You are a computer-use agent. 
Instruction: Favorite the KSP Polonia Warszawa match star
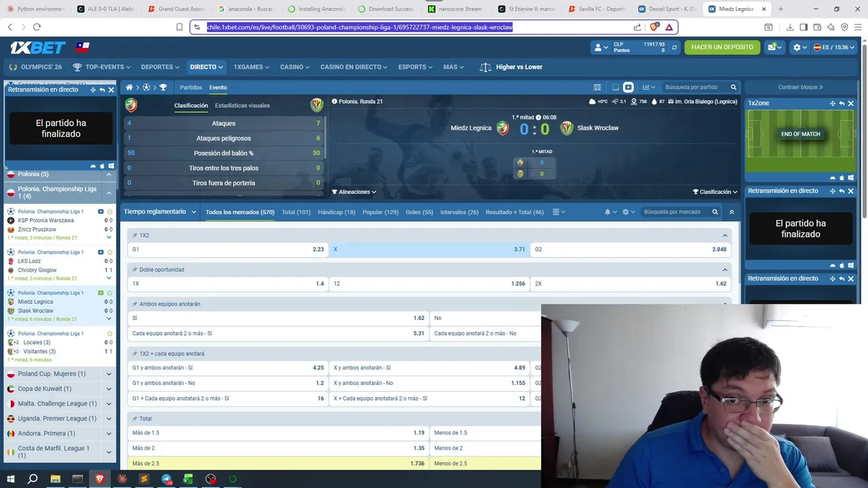coord(110,211)
